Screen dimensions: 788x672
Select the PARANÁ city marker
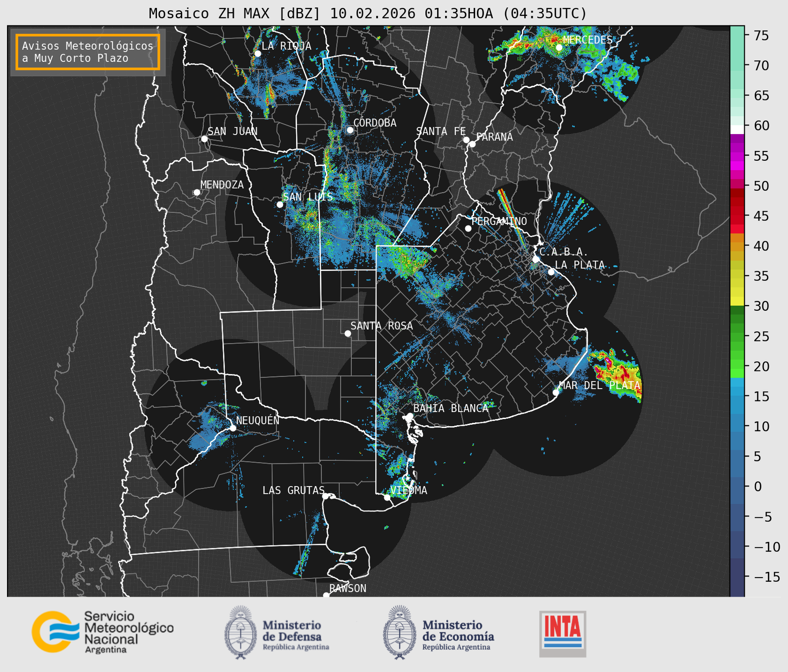point(472,144)
